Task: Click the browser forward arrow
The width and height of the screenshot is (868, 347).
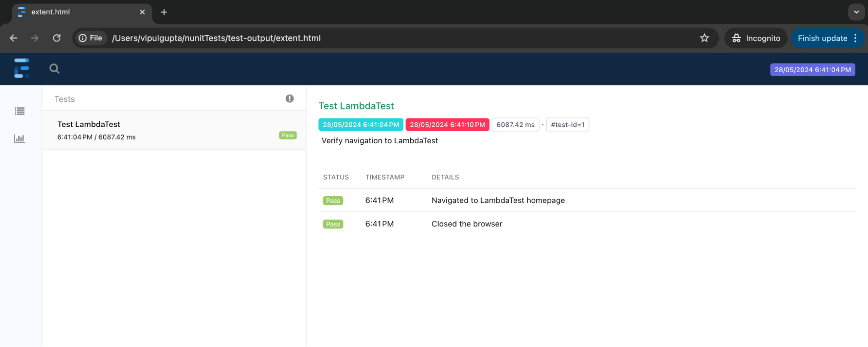Action: (35, 38)
